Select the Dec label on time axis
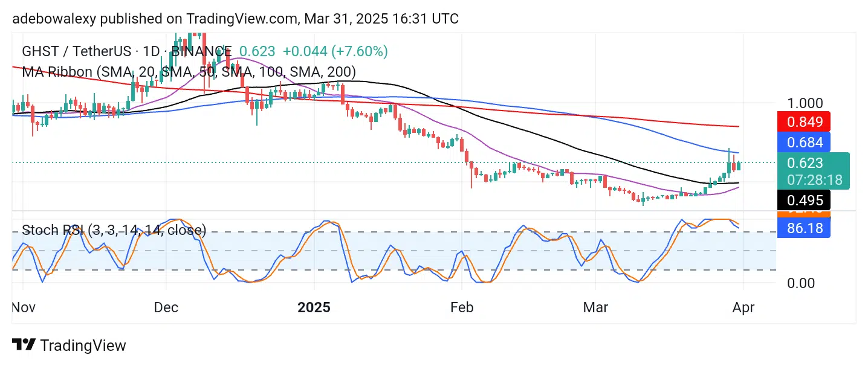 click(x=166, y=307)
